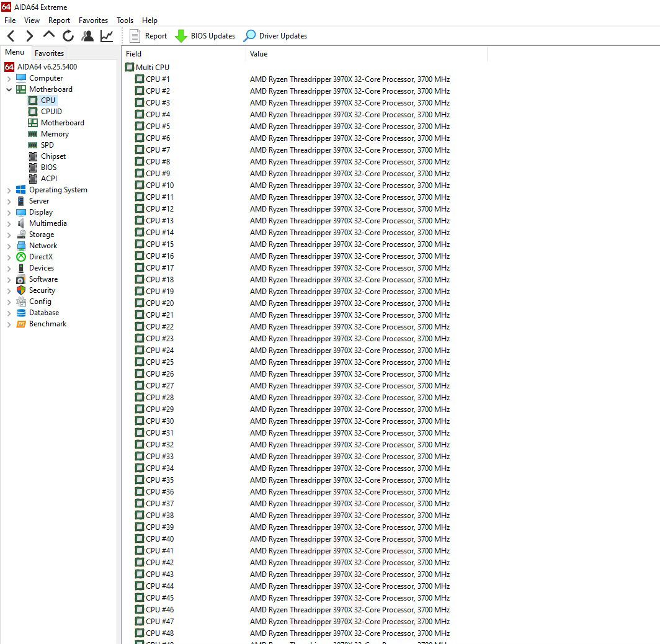
Task: Click the Driver Updates magnifier icon
Action: coord(249,36)
